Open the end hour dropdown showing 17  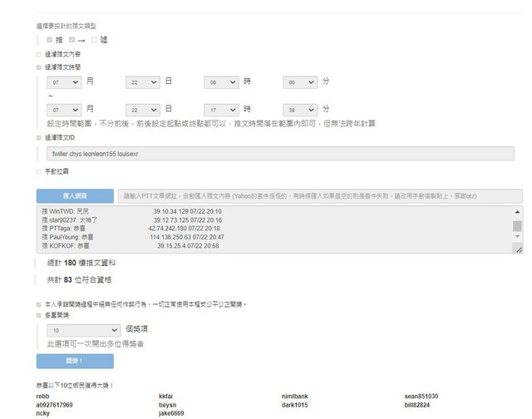tap(221, 109)
